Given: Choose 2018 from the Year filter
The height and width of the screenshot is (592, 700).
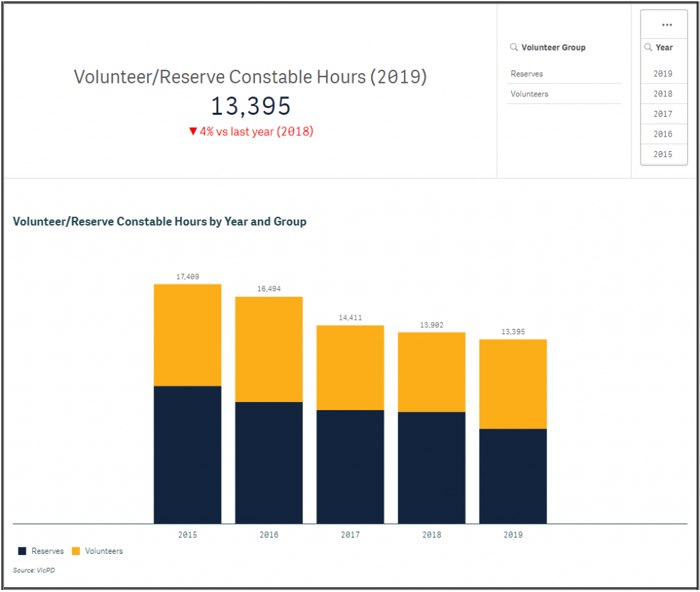Looking at the screenshot, I should pyautogui.click(x=662, y=94).
